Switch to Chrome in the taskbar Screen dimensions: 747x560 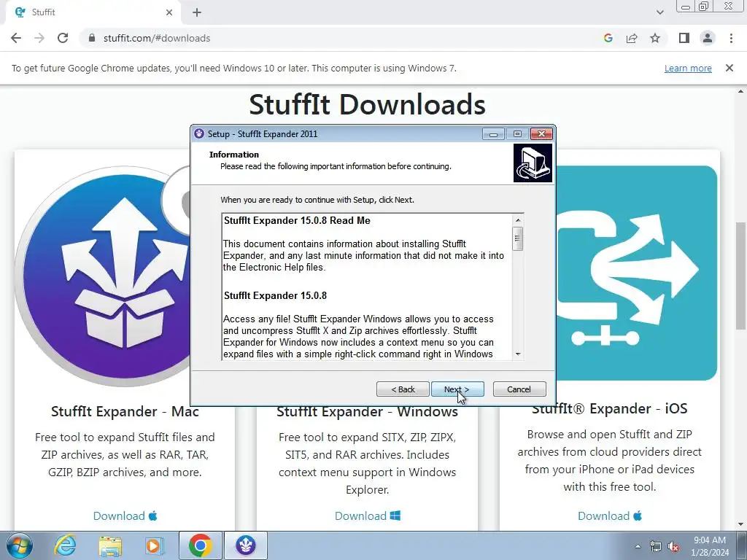point(200,545)
